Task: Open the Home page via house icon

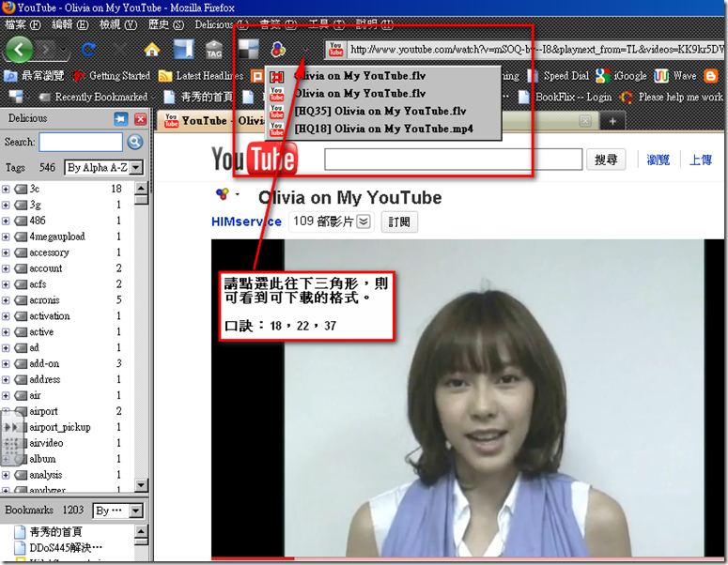Action: [x=152, y=49]
